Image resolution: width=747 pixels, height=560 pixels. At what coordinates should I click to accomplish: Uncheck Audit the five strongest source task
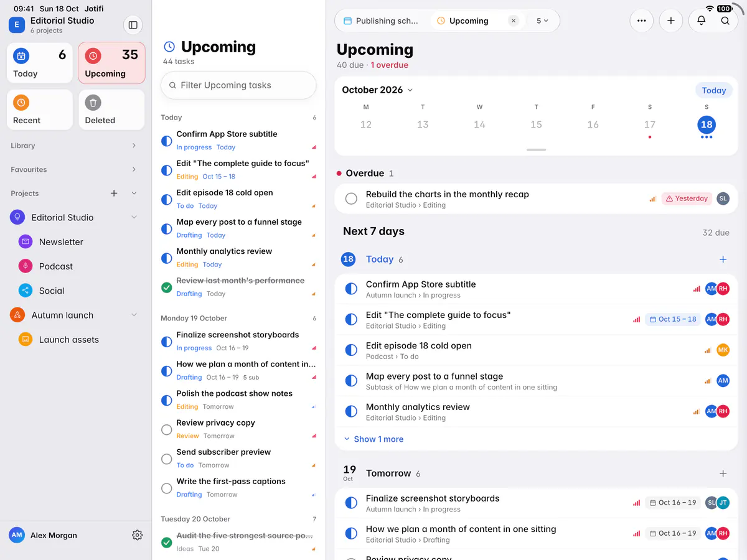(166, 543)
